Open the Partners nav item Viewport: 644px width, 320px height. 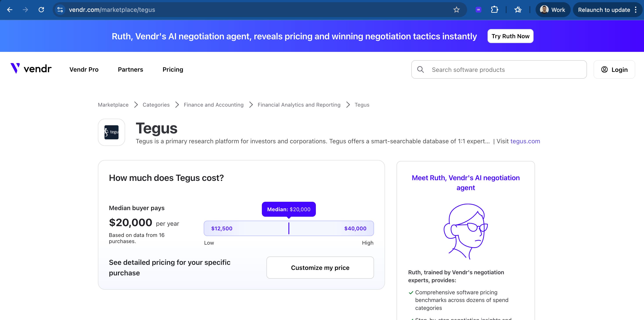click(x=131, y=69)
